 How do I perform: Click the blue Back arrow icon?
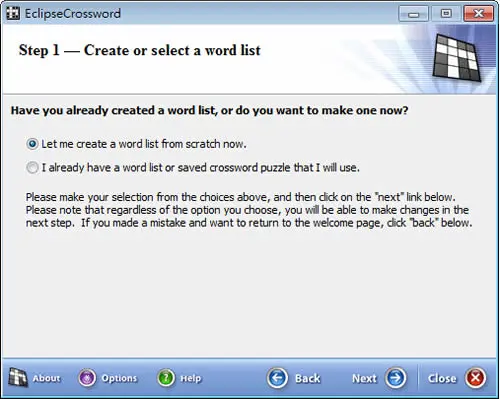pyautogui.click(x=277, y=378)
